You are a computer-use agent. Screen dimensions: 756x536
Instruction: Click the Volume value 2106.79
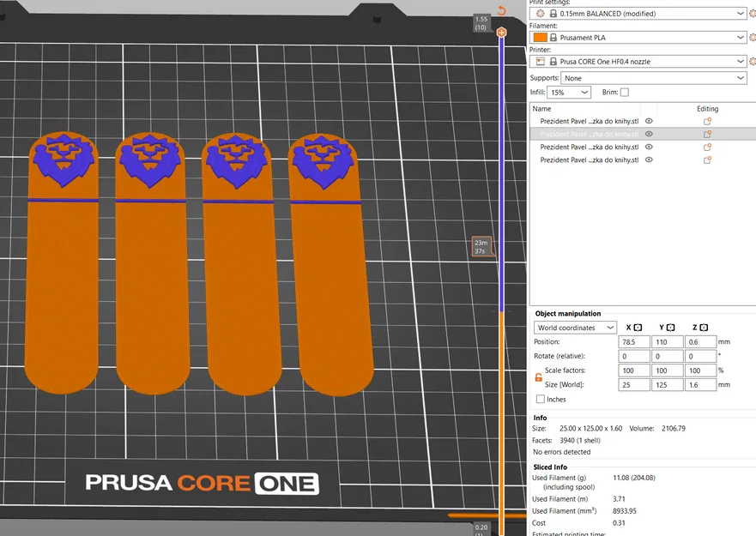click(x=673, y=428)
